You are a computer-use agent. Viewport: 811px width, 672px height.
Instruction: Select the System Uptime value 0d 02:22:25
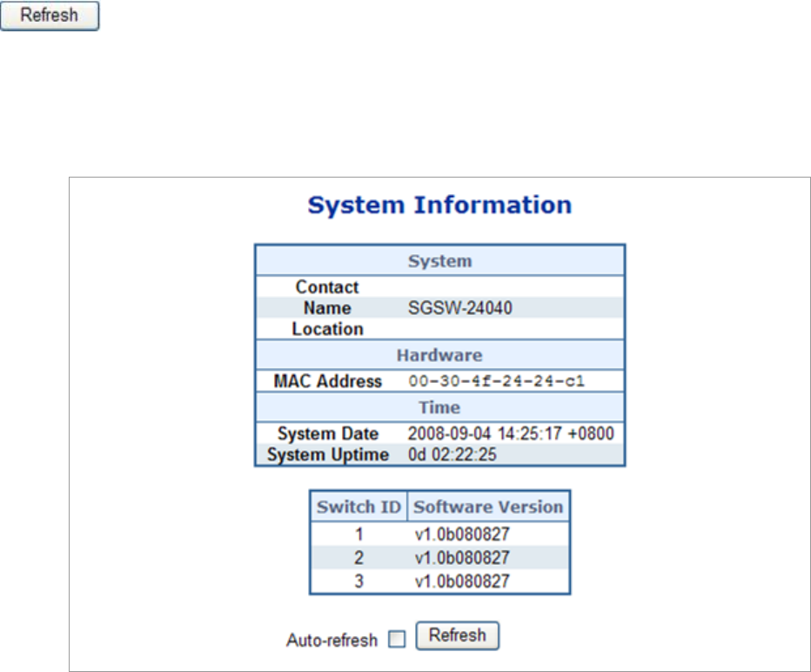click(452, 454)
